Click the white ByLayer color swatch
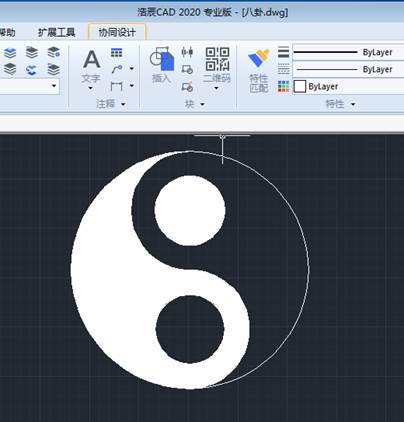The height and width of the screenshot is (422, 404). tap(300, 86)
